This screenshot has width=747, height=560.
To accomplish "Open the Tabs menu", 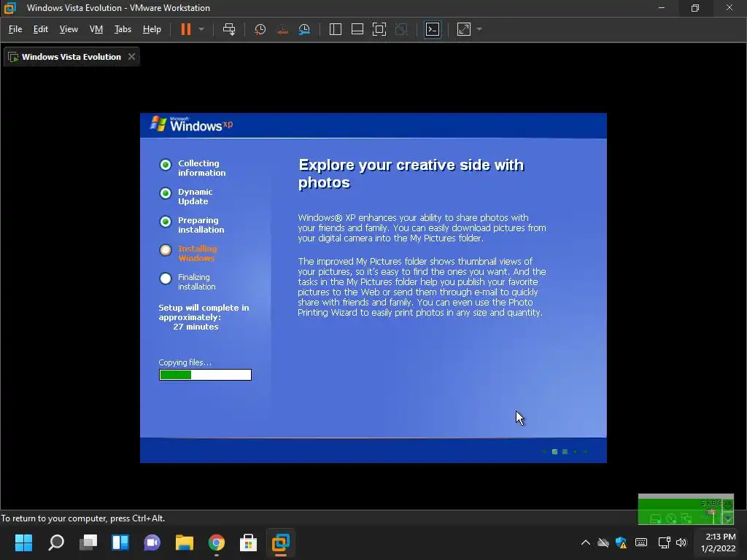I will point(123,29).
